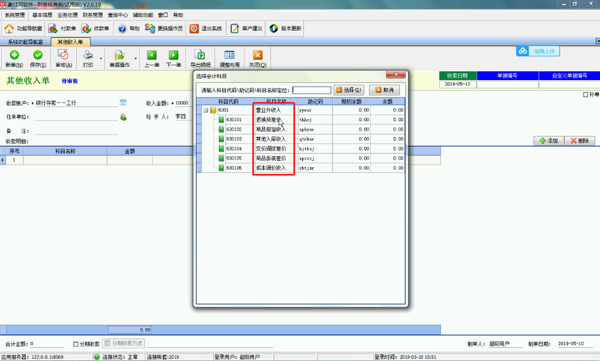The height and width of the screenshot is (361, 600).
Task: Toggle the 补单 checkbox at right
Action: (585, 95)
